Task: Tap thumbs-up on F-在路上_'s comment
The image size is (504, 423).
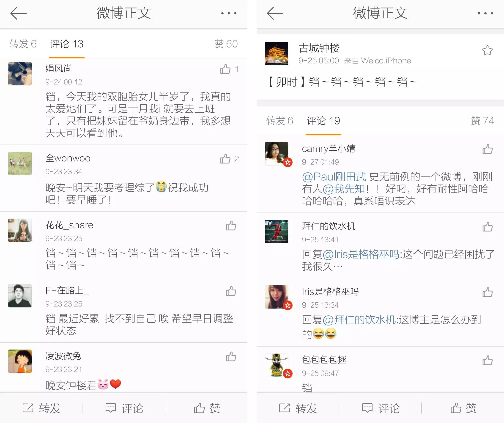Action: click(x=231, y=291)
